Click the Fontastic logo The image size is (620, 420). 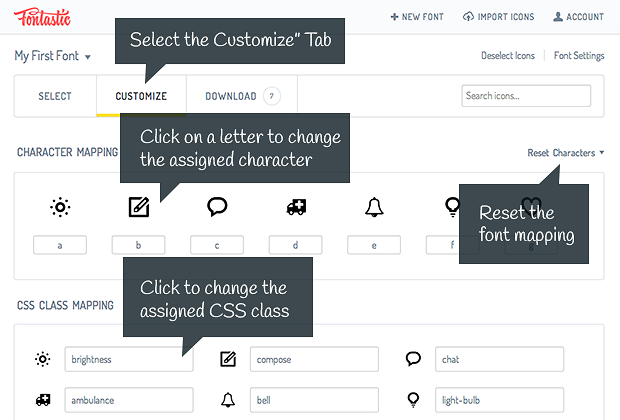pos(41,17)
